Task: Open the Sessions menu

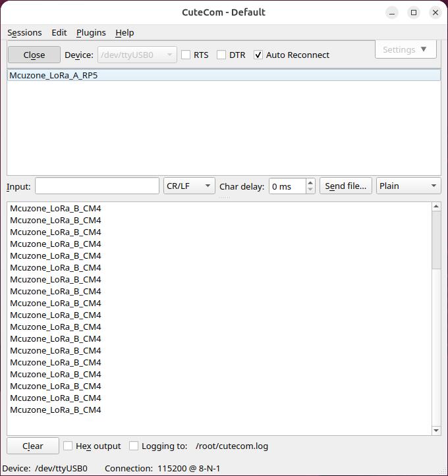Action: 24,32
